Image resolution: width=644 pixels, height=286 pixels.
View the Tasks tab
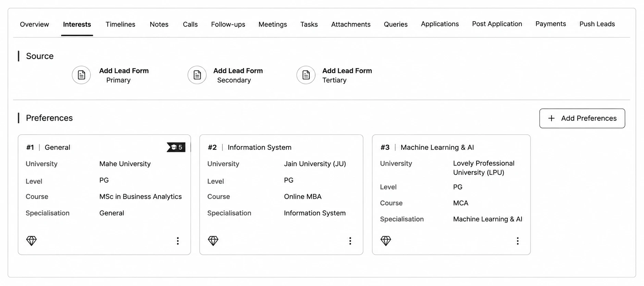pos(309,24)
